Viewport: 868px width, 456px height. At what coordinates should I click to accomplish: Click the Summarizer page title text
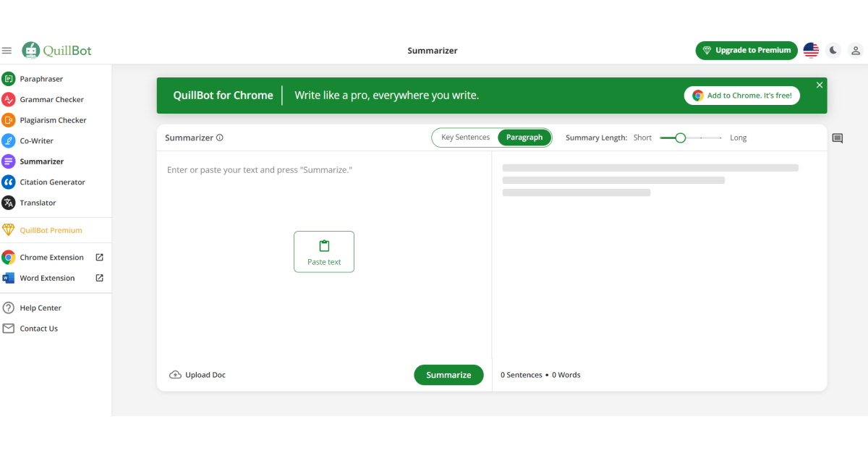[433, 51]
